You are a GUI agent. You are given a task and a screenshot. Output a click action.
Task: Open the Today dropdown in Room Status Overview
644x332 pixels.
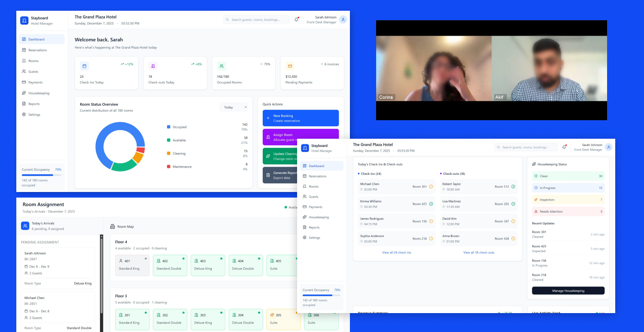point(234,107)
